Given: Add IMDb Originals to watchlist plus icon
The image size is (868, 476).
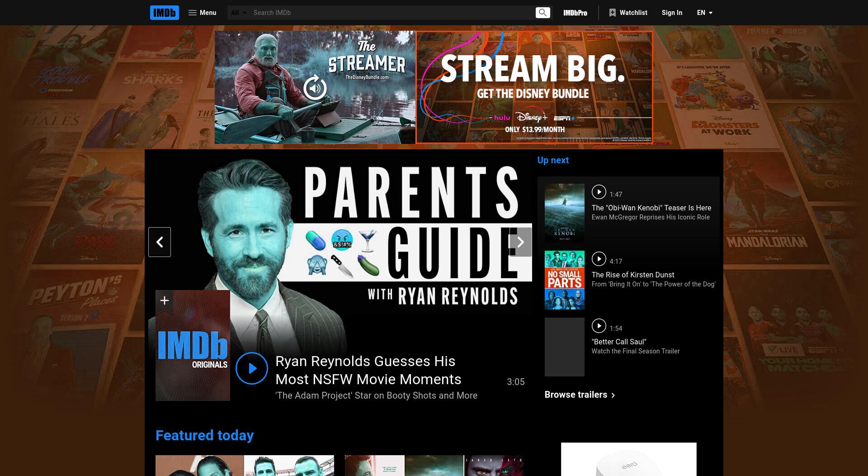Looking at the screenshot, I should (x=165, y=301).
